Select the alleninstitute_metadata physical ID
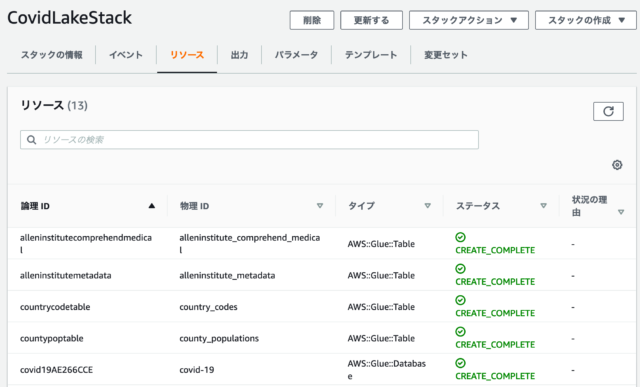The height and width of the screenshot is (387, 640). click(227, 276)
